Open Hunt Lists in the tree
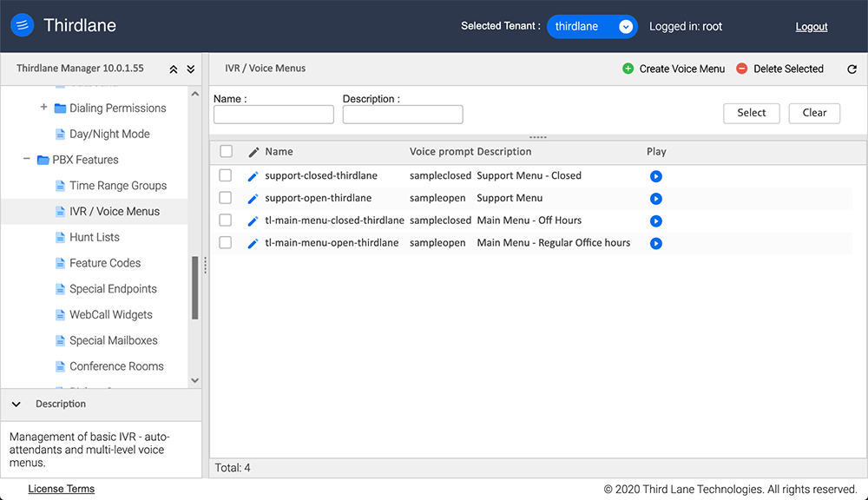The image size is (868, 500). [x=95, y=237]
